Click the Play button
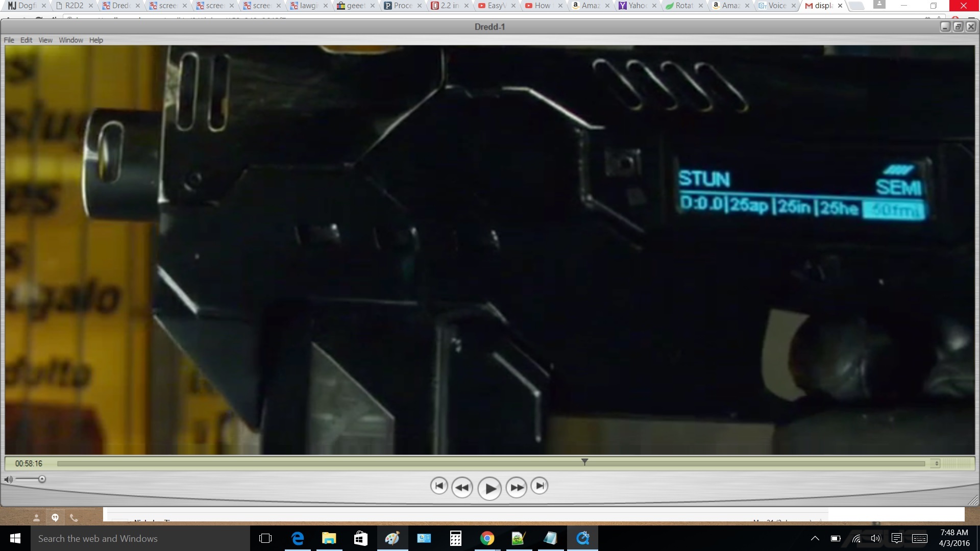Screen dimensions: 980x551 click(x=489, y=489)
